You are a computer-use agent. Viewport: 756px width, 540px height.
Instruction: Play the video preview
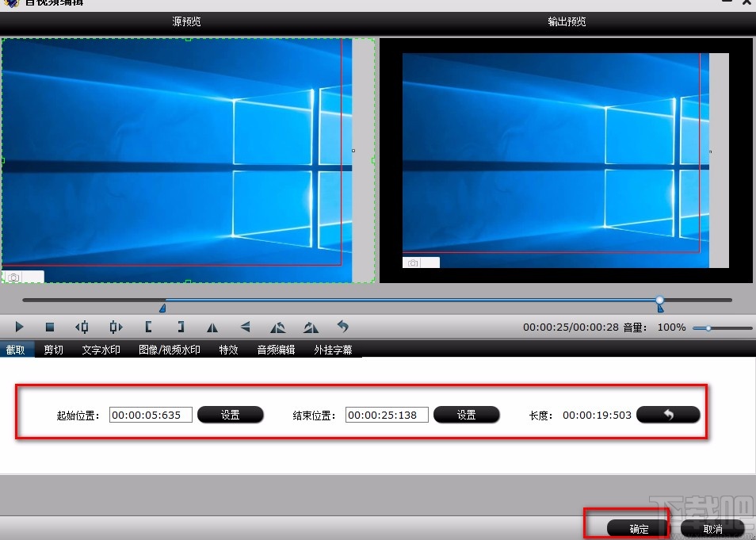point(19,327)
